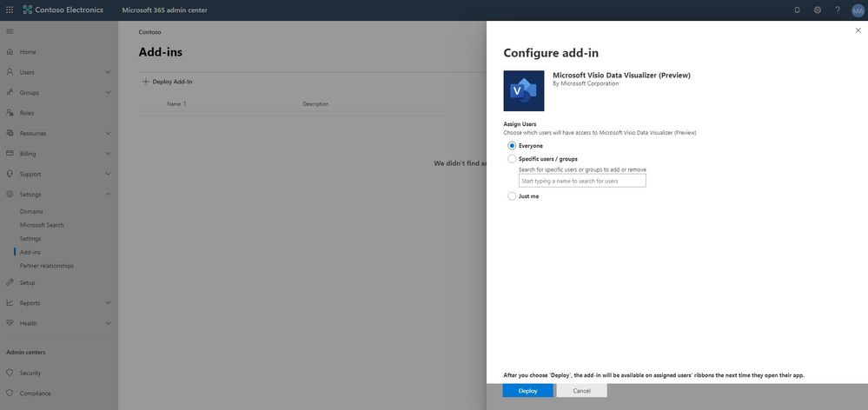Click the Cancel button

581,391
